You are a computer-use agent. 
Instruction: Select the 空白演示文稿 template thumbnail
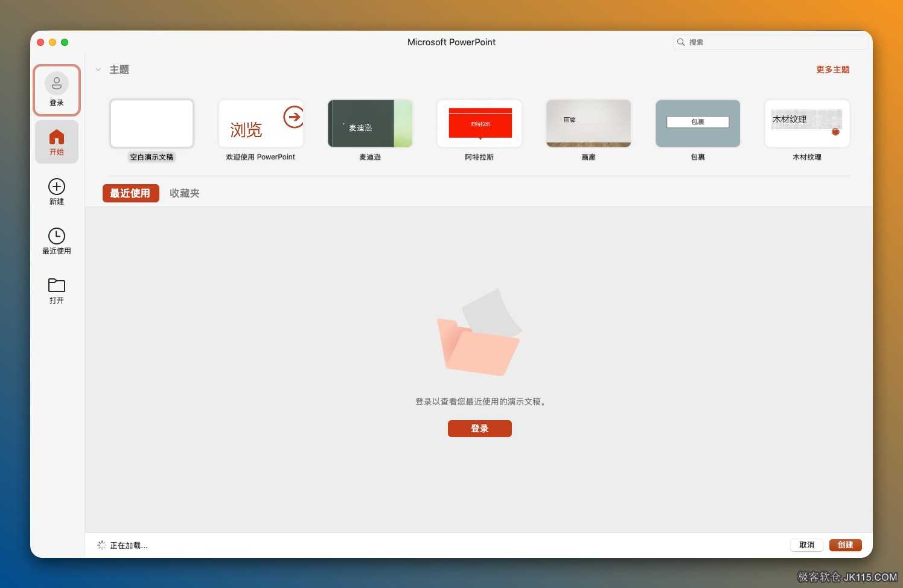152,124
